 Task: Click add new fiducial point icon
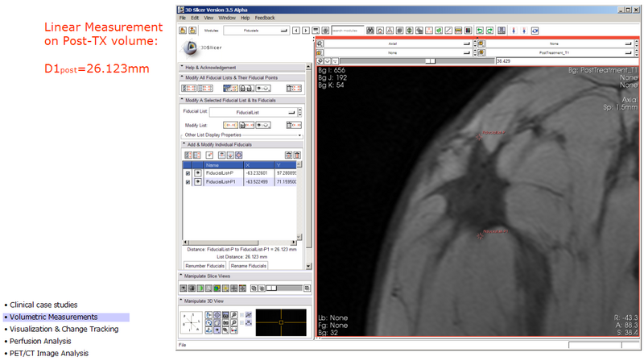209,155
